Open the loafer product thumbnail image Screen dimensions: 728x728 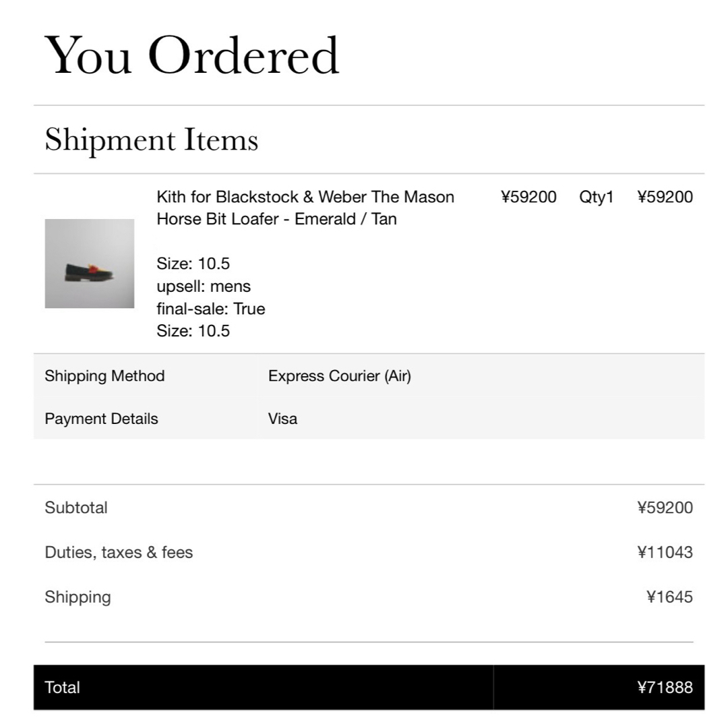[x=90, y=264]
